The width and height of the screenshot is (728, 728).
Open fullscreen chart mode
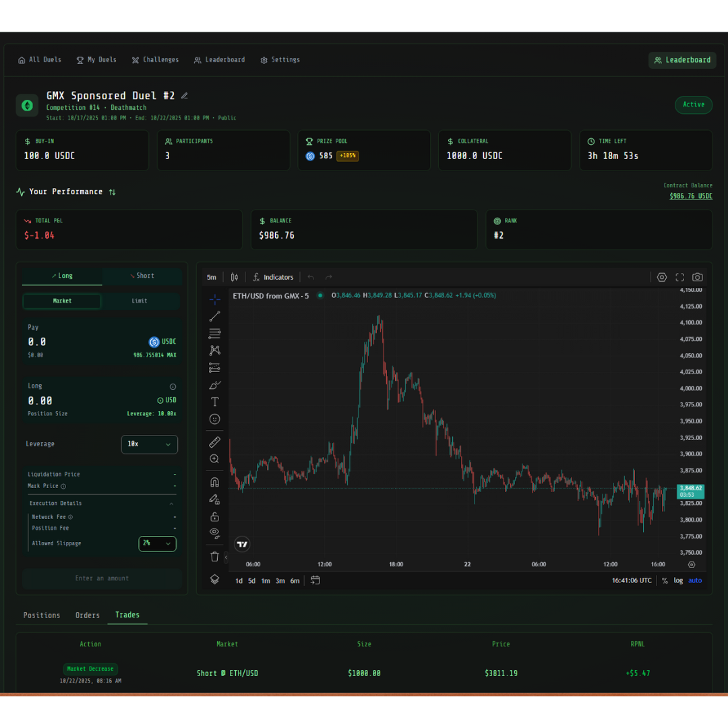pyautogui.click(x=679, y=277)
